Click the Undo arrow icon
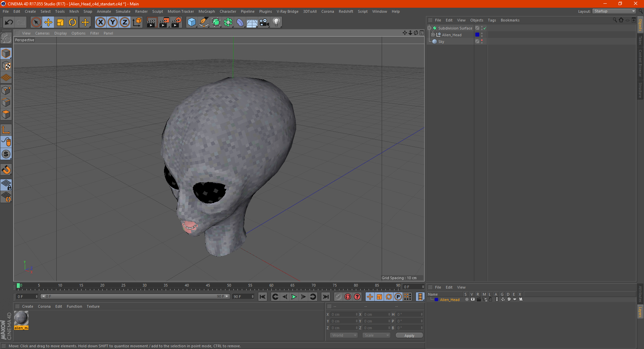The height and width of the screenshot is (349, 644). tap(9, 22)
